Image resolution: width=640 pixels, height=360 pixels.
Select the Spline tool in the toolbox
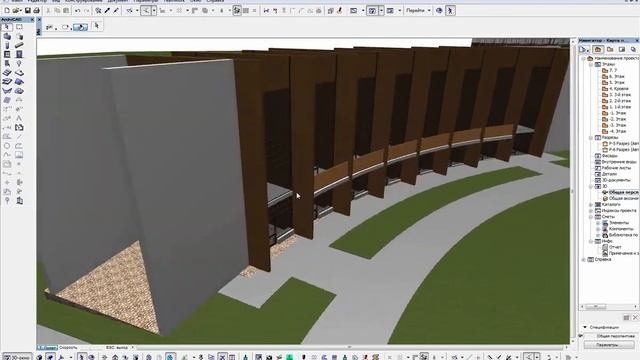tap(7, 155)
